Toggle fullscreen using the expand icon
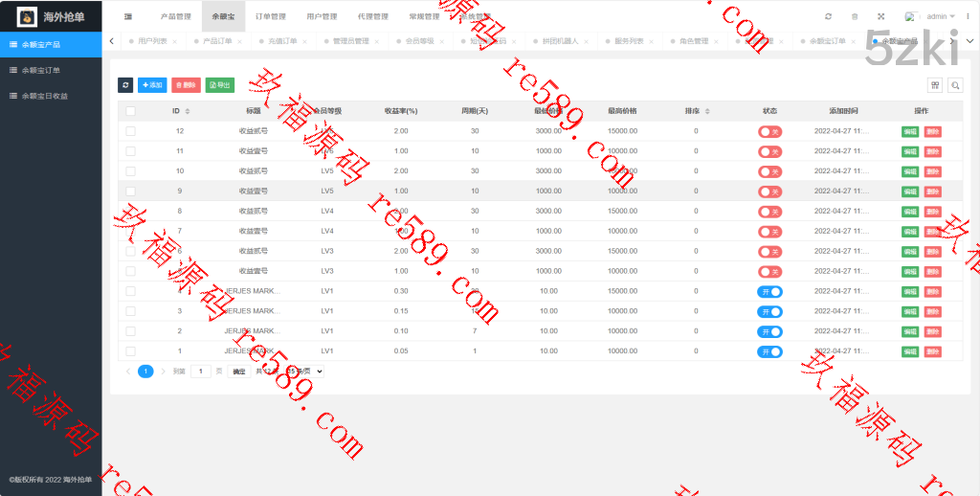The width and height of the screenshot is (980, 496). tap(880, 16)
